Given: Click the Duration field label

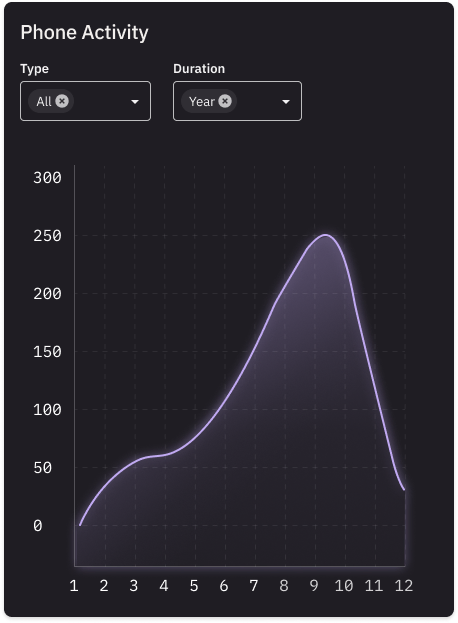Looking at the screenshot, I should (x=199, y=69).
